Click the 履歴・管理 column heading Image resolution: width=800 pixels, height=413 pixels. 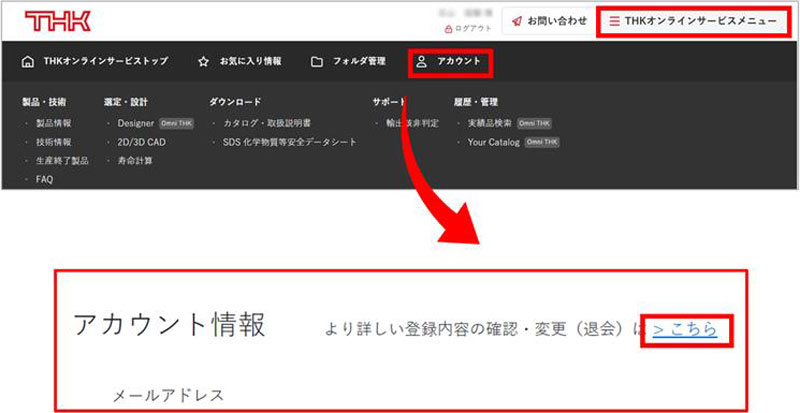[476, 102]
